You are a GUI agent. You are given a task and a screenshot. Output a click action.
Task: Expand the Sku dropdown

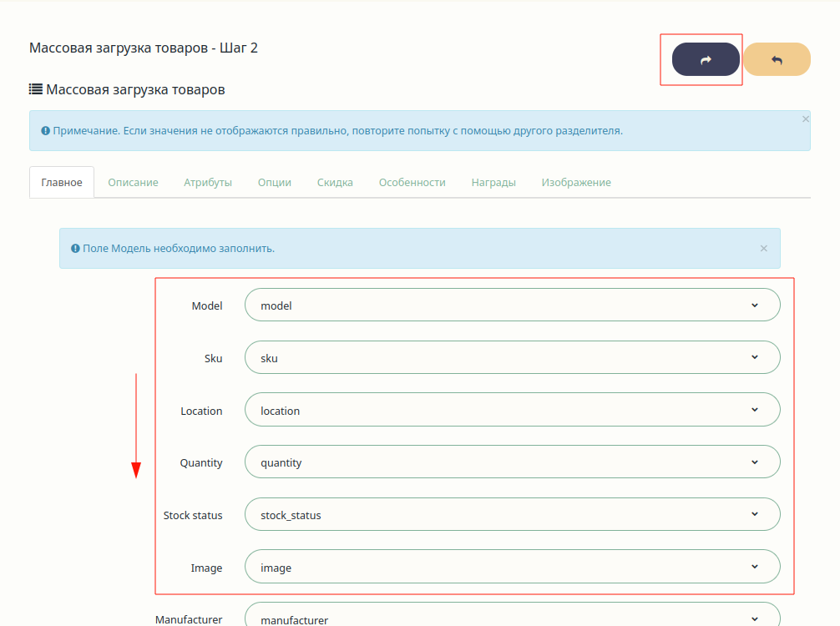[512, 357]
